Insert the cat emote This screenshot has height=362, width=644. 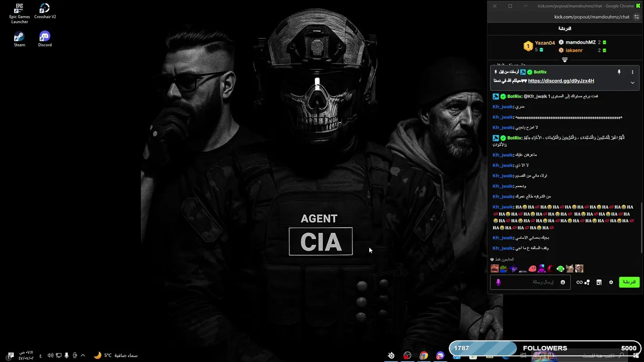coord(570,268)
